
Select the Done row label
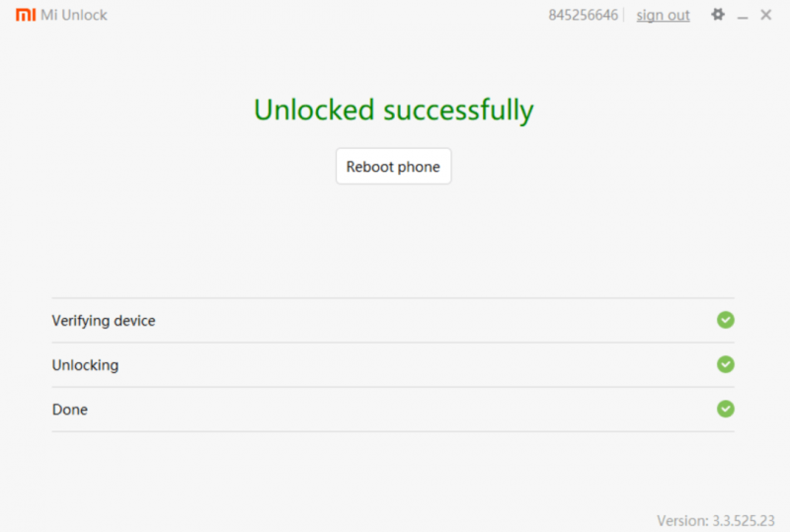click(69, 410)
